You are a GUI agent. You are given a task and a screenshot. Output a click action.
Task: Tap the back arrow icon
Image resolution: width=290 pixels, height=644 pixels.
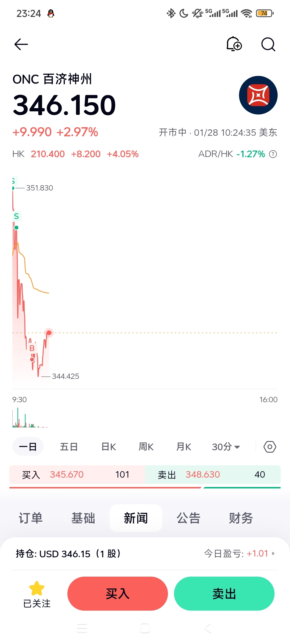21,44
